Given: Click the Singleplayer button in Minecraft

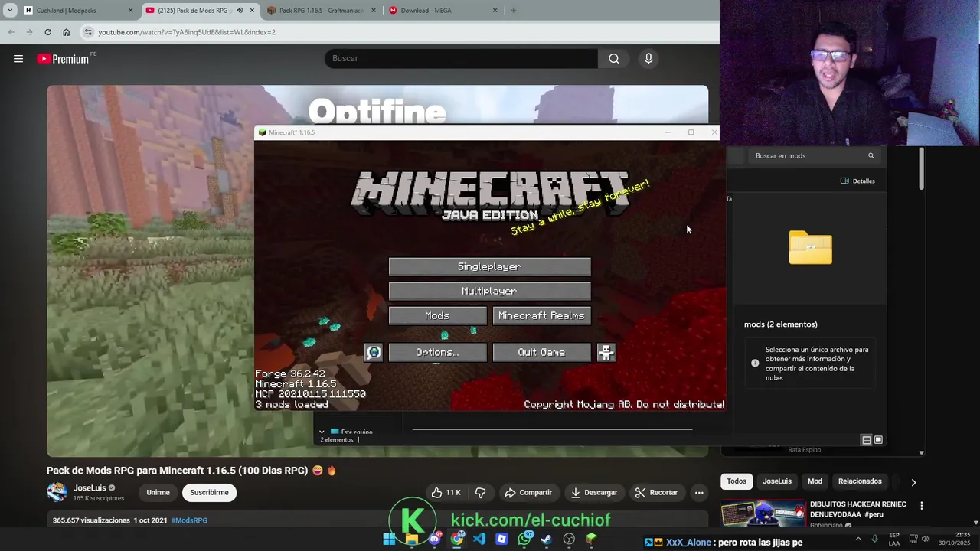Looking at the screenshot, I should click(x=489, y=266).
